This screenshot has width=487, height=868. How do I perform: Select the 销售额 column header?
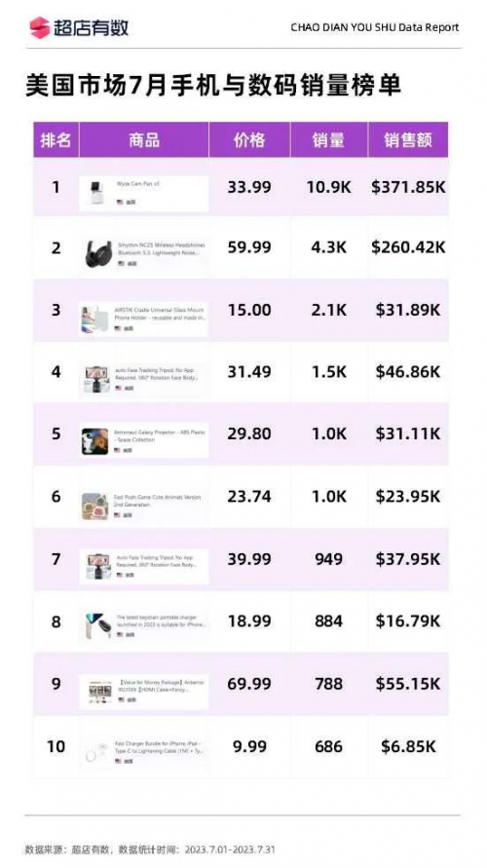408,140
